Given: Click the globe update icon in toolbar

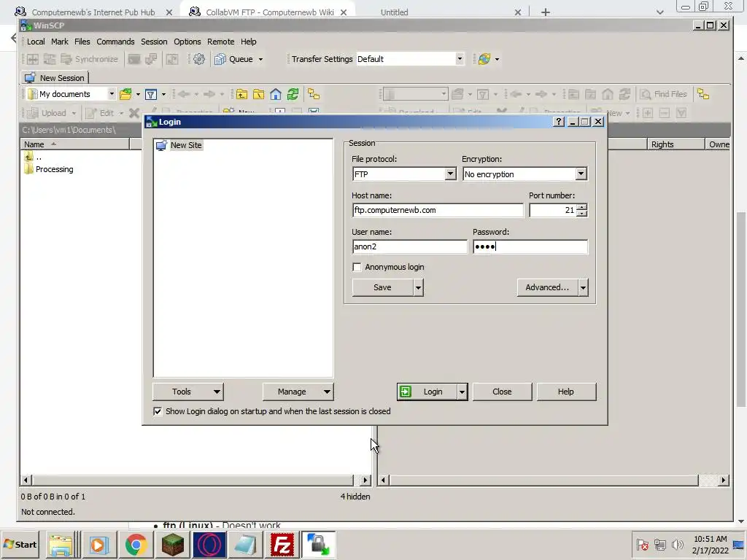Looking at the screenshot, I should tap(484, 59).
